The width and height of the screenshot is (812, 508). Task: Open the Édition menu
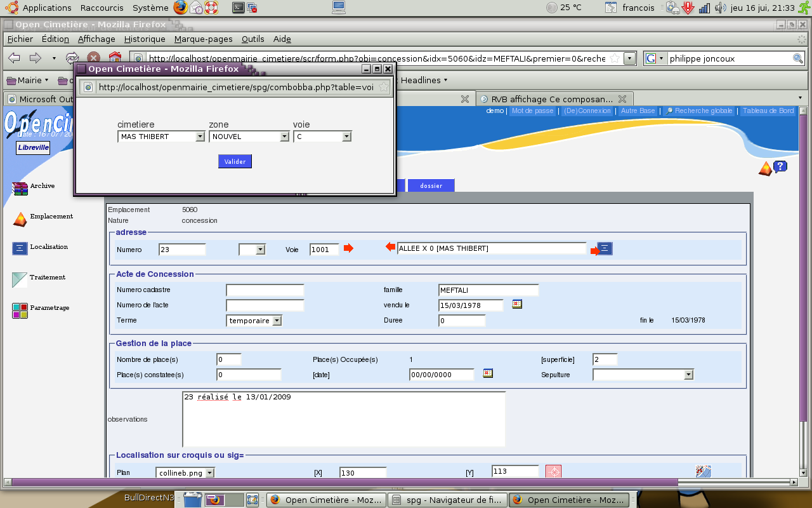pyautogui.click(x=55, y=39)
